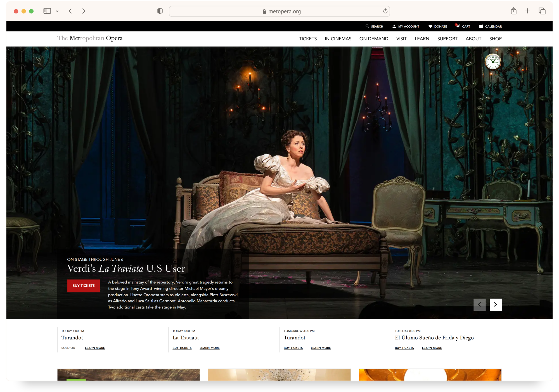Click the DONATE link

pyautogui.click(x=440, y=27)
